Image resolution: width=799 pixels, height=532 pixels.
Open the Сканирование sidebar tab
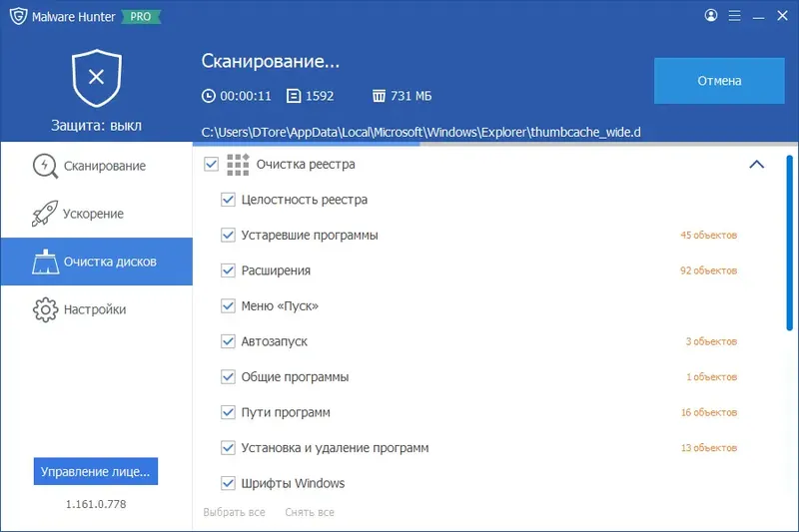97,166
